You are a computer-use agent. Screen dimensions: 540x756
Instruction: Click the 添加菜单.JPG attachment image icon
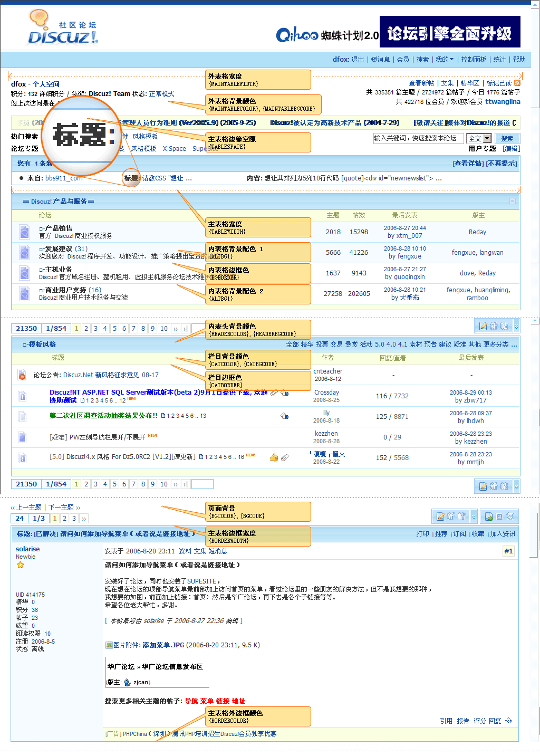[109, 645]
